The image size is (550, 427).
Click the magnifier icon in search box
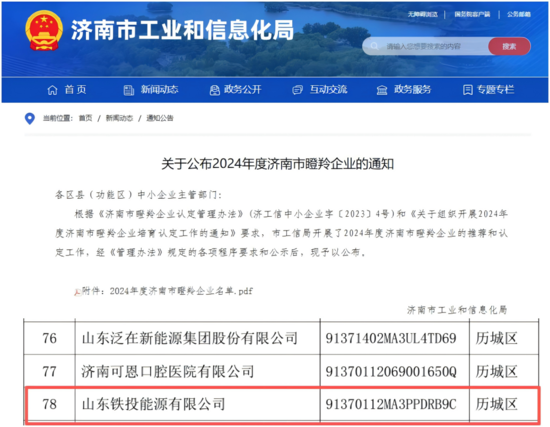(x=374, y=46)
